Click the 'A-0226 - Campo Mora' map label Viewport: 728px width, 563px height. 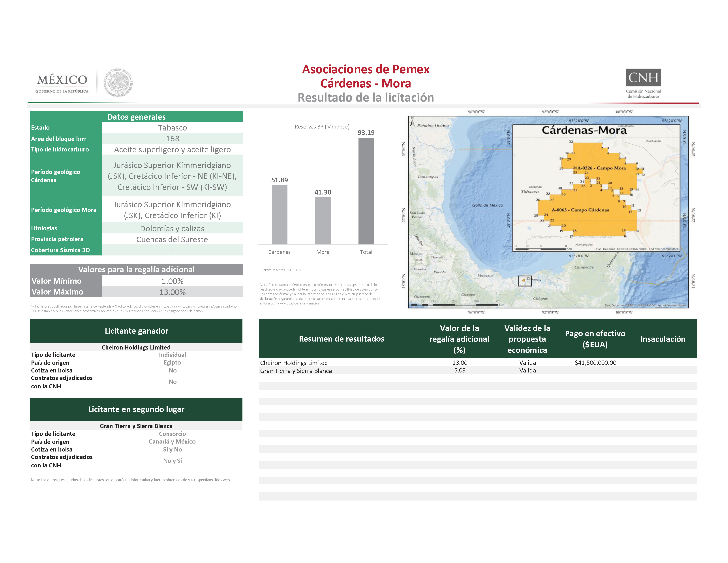(x=601, y=168)
